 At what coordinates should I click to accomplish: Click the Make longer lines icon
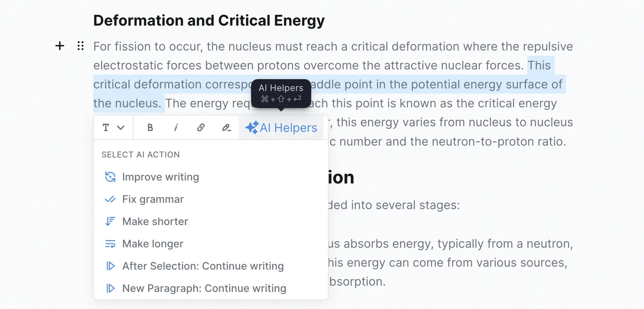pos(110,244)
